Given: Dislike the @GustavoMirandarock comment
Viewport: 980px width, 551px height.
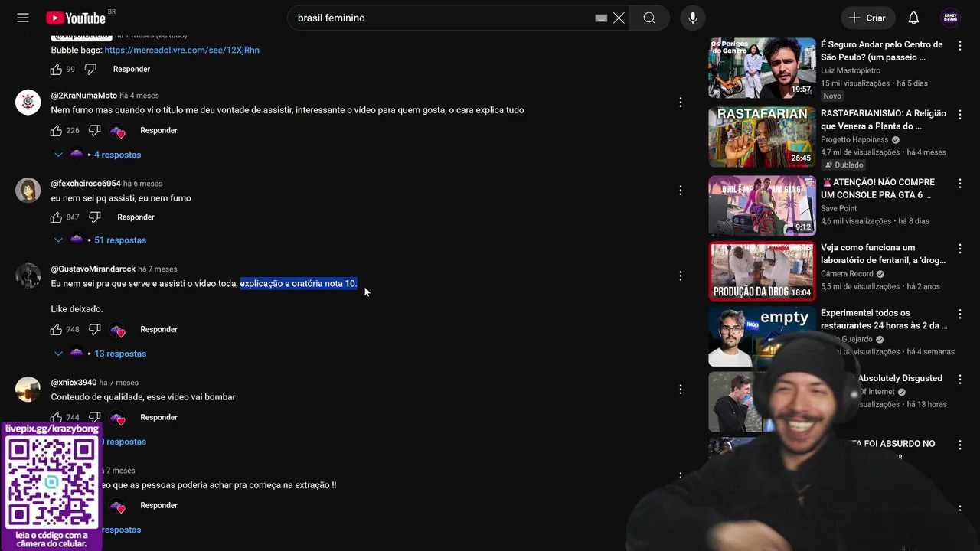Looking at the screenshot, I should (x=94, y=330).
